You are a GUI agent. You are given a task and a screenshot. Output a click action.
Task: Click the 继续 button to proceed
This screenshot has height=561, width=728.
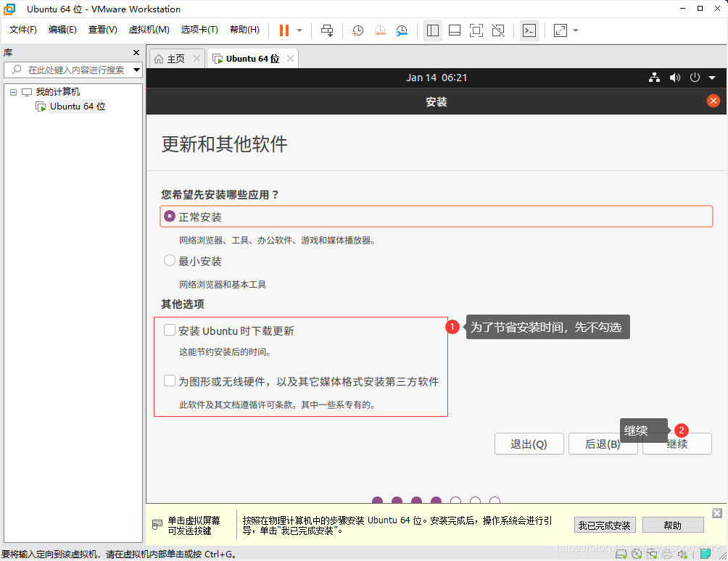pyautogui.click(x=677, y=444)
